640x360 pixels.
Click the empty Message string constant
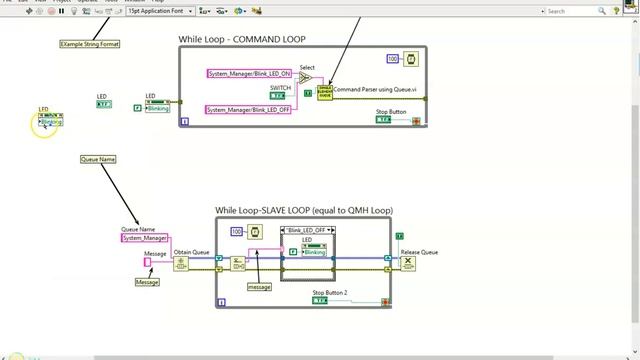click(147, 262)
